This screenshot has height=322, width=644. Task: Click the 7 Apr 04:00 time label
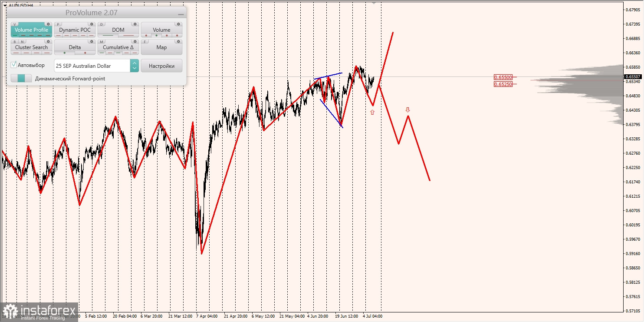click(x=207, y=316)
